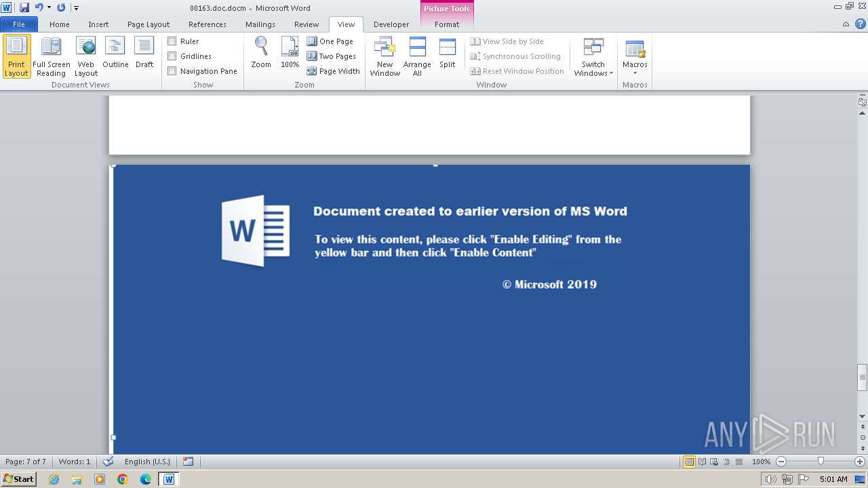Click scrollbar down arrow
Screen dimensions: 868x488
click(x=862, y=416)
